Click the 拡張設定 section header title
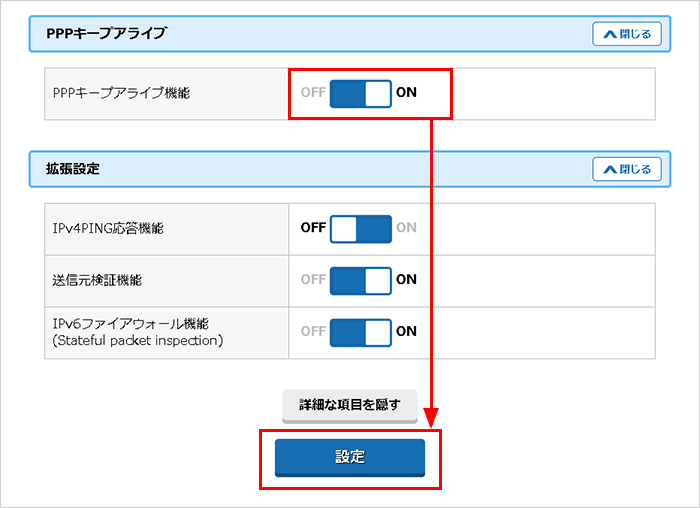The width and height of the screenshot is (700, 508). pos(73,169)
